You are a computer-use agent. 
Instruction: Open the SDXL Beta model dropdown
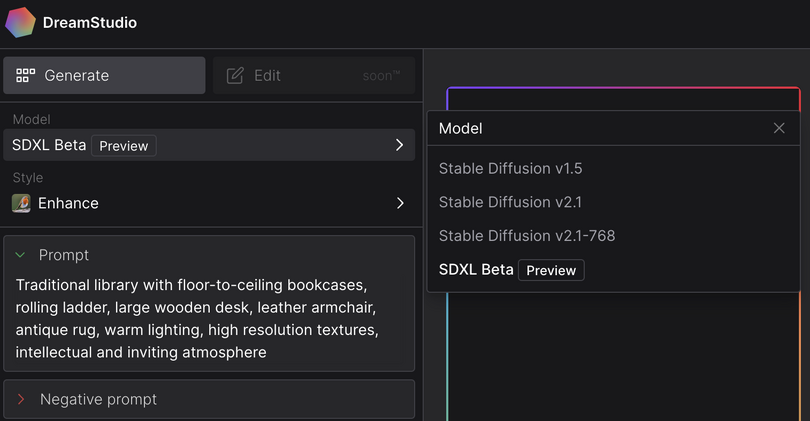click(209, 145)
